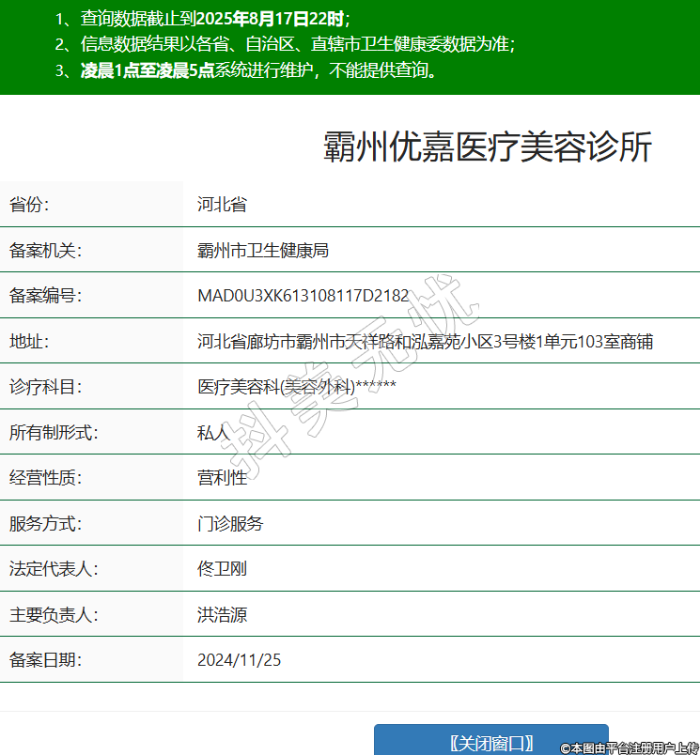Click the 关闭窗口 button
The height and width of the screenshot is (755, 700).
pyautogui.click(x=490, y=742)
